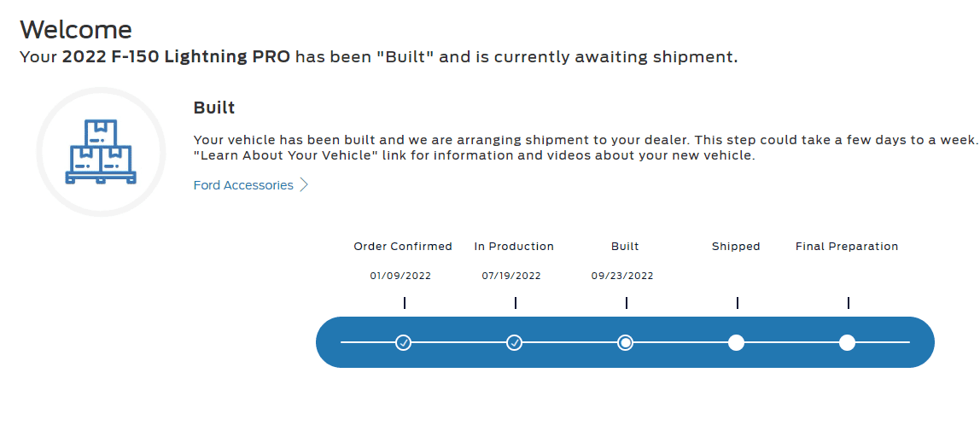The width and height of the screenshot is (980, 431).
Task: Click the Welcome heading
Action: 76,30
